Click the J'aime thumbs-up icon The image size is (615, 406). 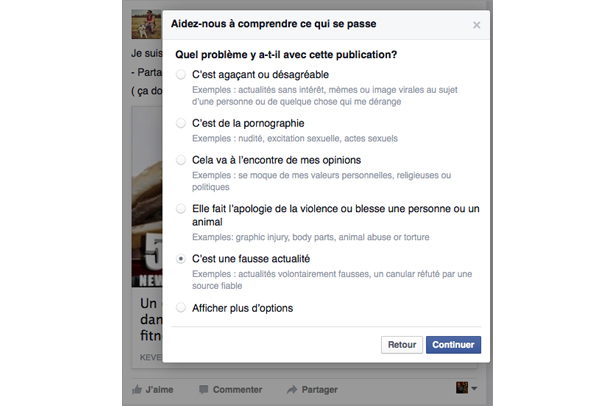136,390
